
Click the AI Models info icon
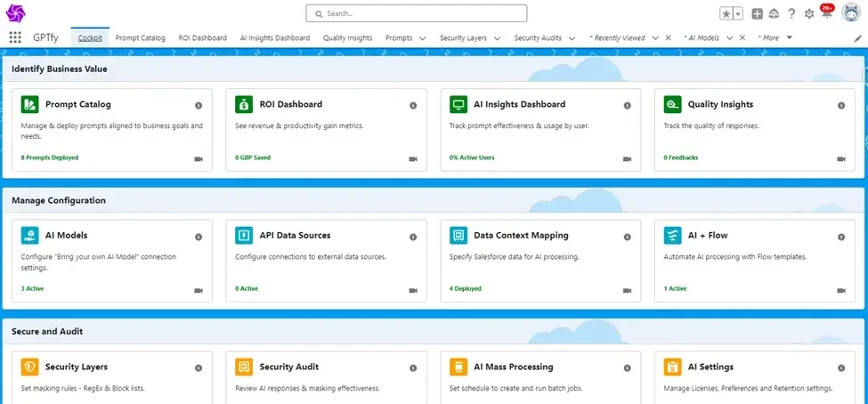199,237
